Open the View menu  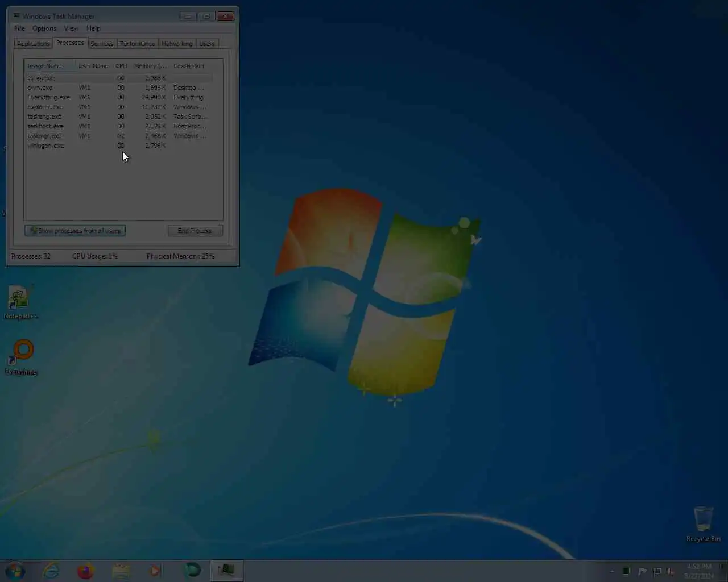71,28
